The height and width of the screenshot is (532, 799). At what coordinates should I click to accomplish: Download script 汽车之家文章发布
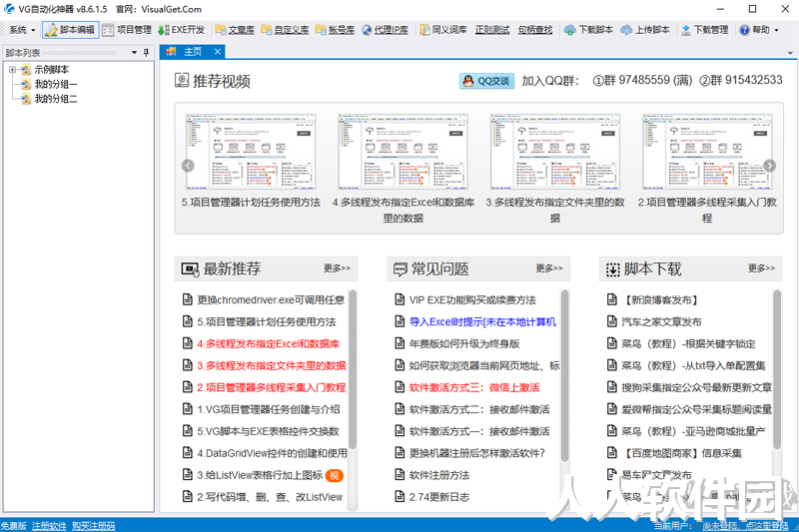point(661,321)
